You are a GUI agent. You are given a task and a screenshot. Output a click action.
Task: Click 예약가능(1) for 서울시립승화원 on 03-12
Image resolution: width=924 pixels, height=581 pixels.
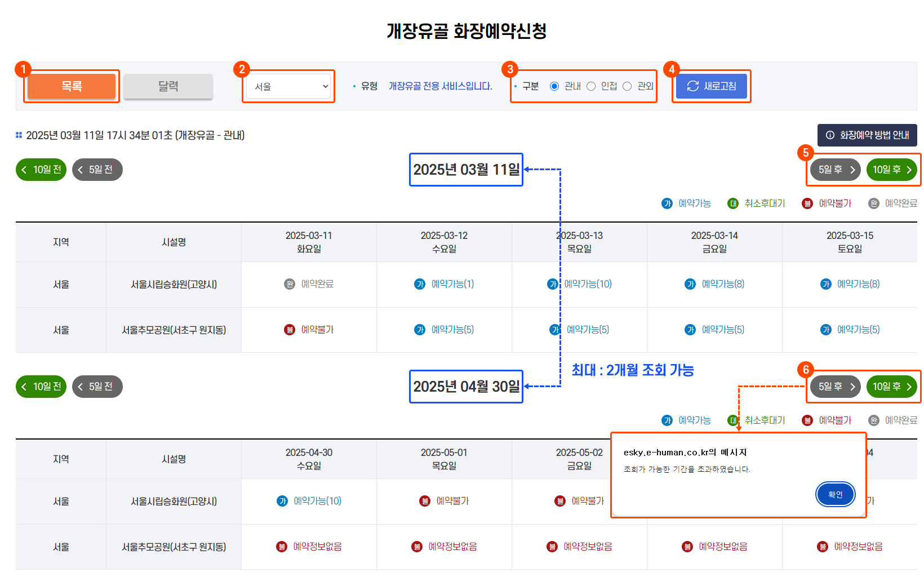click(444, 284)
